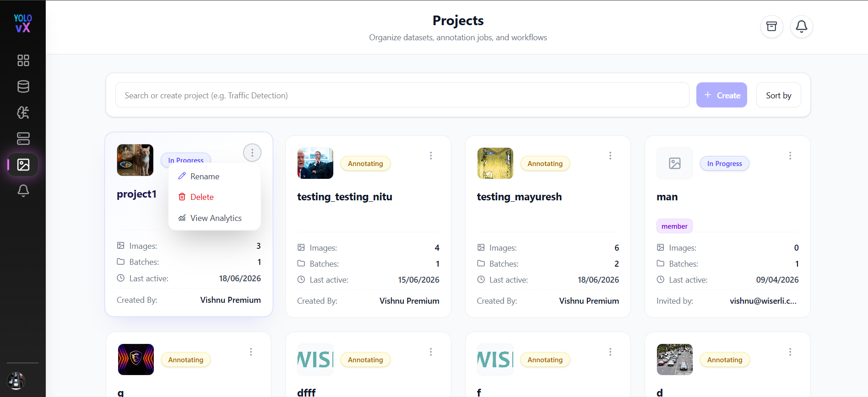
Task: Select the image projects icon in sidebar
Action: pyautogui.click(x=23, y=165)
